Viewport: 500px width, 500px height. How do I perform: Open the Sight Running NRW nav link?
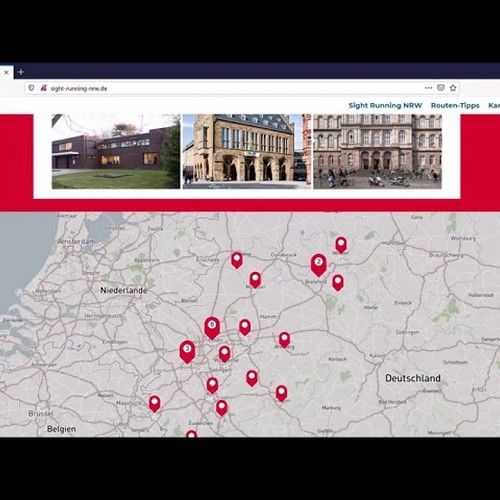(385, 105)
